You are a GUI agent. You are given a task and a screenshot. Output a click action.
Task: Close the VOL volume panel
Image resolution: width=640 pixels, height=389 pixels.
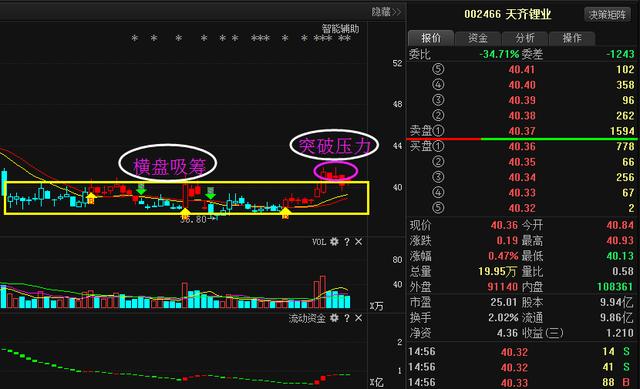coord(358,242)
